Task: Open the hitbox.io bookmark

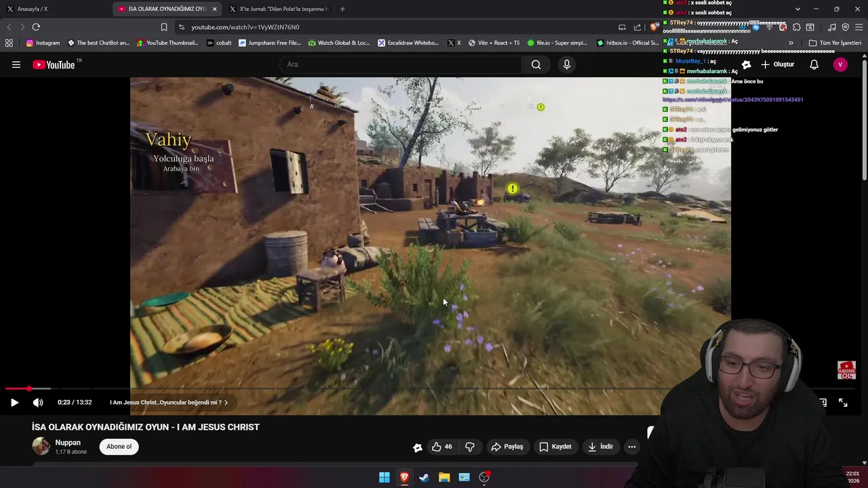Action: click(627, 43)
